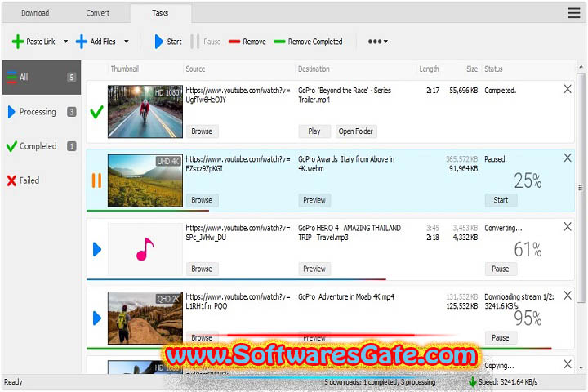Click Pause button on the Downloading stream task

click(501, 337)
